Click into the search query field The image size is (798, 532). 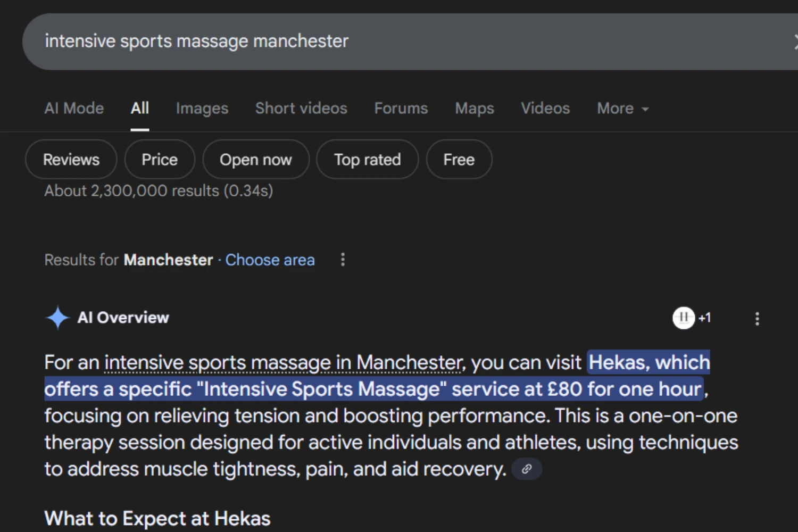click(372, 41)
